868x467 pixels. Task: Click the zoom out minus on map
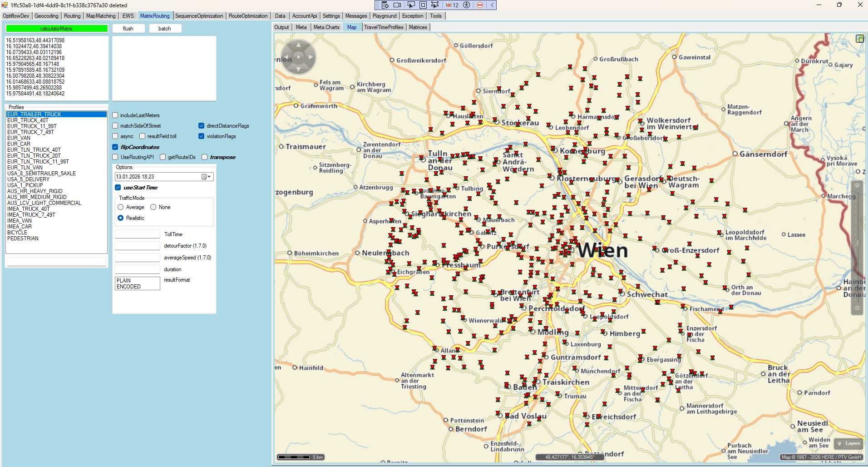coord(857,308)
